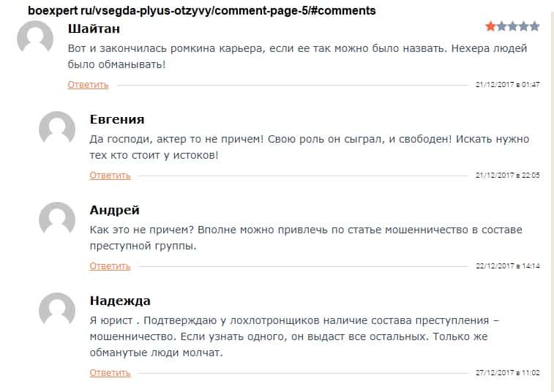Click Ответить under Шайтан's comment
Image resolution: width=554 pixels, height=392 pixels.
[x=88, y=85]
